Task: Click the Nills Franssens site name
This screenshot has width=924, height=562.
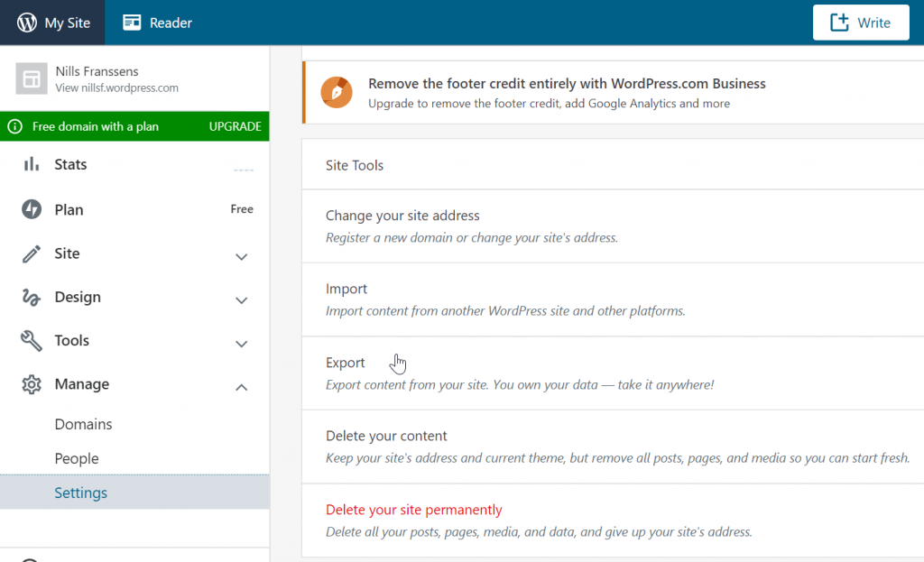Action: [97, 71]
